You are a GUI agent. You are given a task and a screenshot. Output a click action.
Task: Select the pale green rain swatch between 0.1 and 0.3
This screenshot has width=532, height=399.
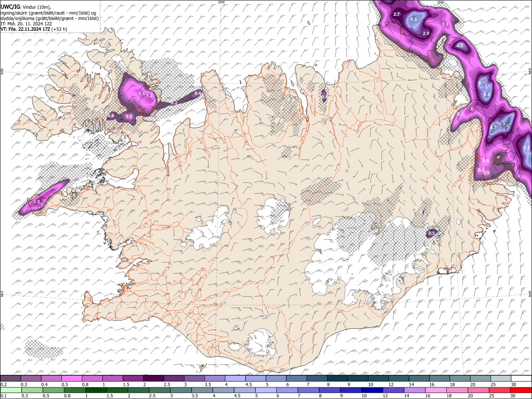tap(11, 390)
